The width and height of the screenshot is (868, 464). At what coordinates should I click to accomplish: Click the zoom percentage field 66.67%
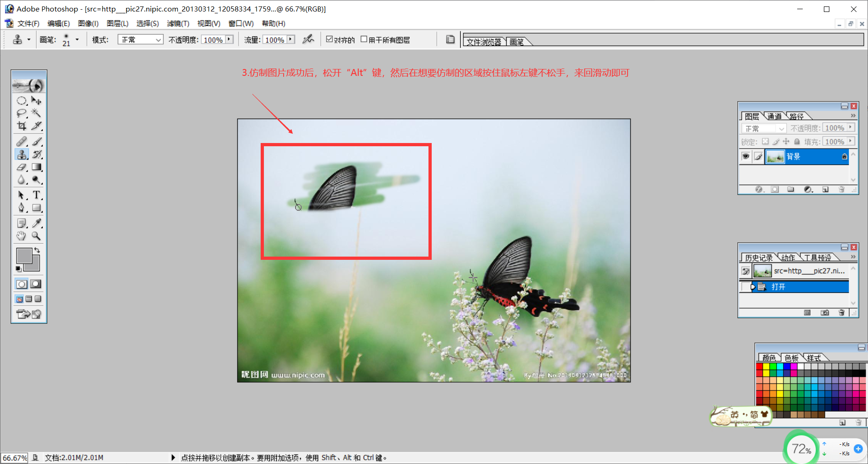(15, 458)
